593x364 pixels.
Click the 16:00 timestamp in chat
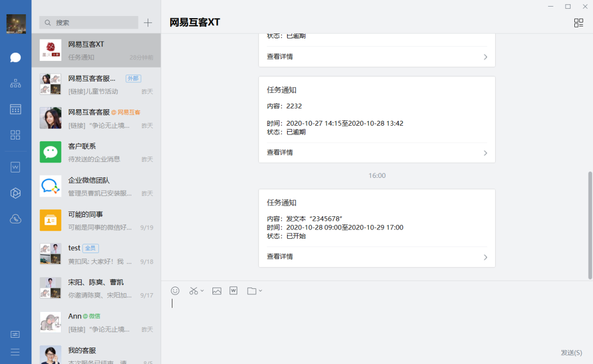377,176
